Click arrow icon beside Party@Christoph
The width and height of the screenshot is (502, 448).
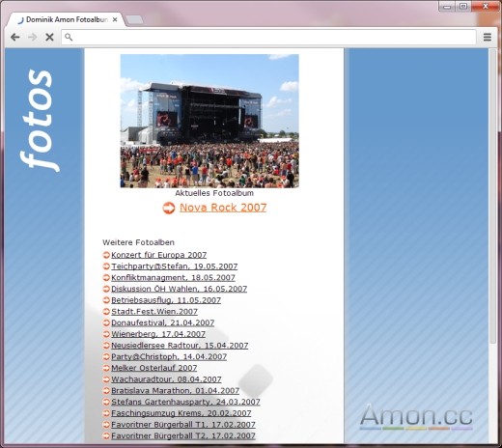106,356
